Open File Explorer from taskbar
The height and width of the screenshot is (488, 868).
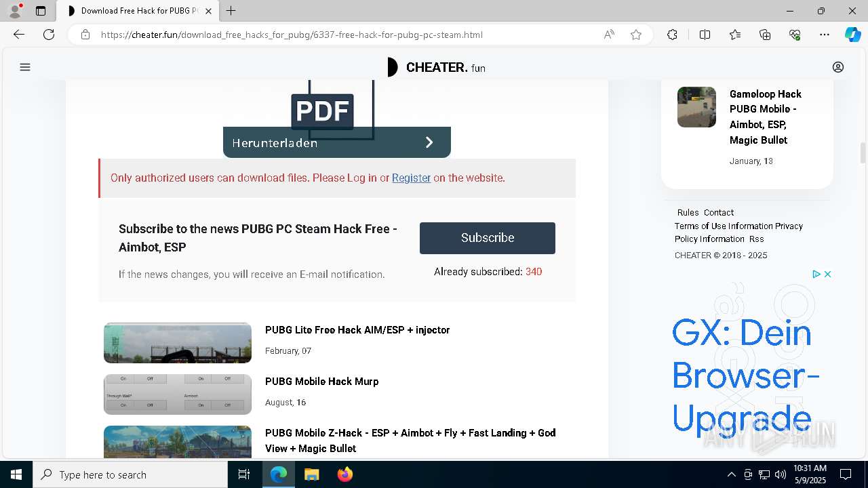tap(311, 474)
